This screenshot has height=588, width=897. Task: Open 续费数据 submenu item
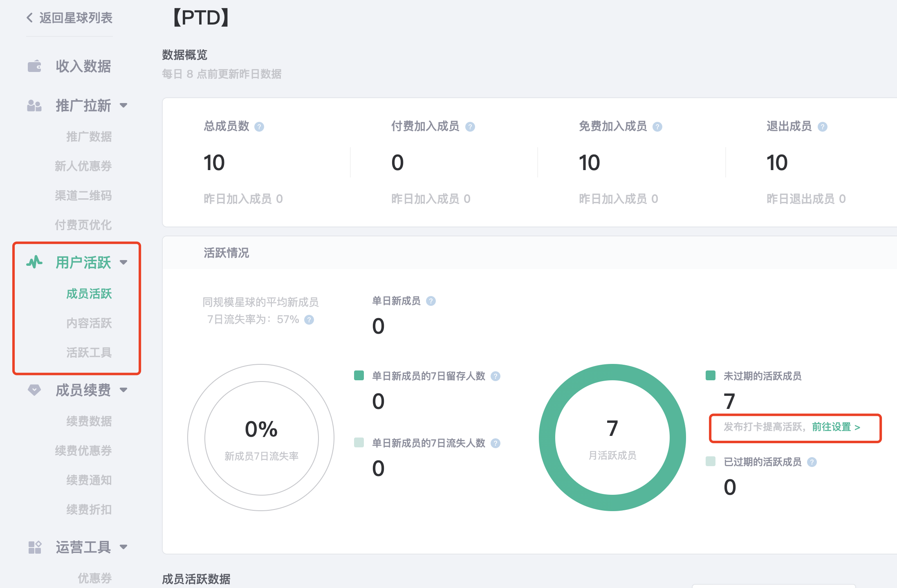[x=89, y=421]
